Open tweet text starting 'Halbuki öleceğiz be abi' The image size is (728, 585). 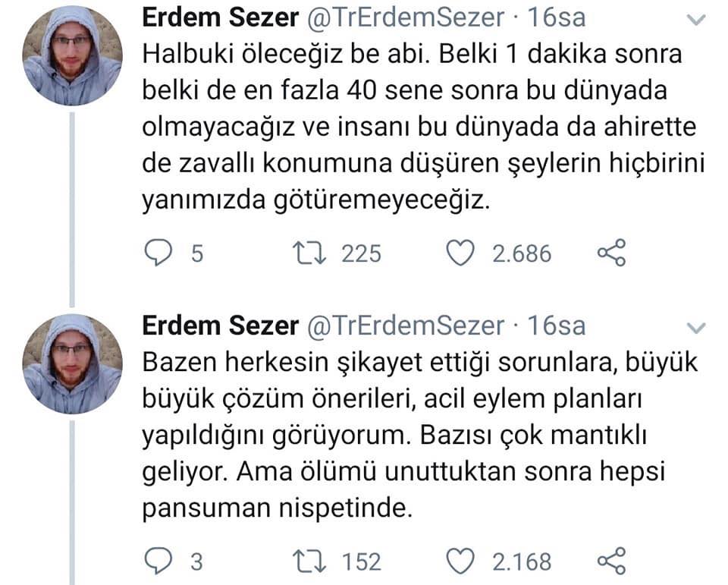coord(423,127)
